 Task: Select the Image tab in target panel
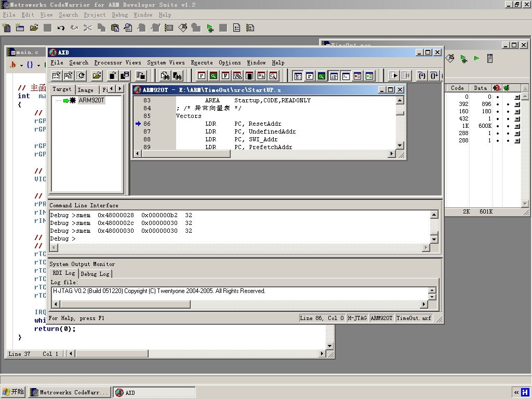(85, 89)
